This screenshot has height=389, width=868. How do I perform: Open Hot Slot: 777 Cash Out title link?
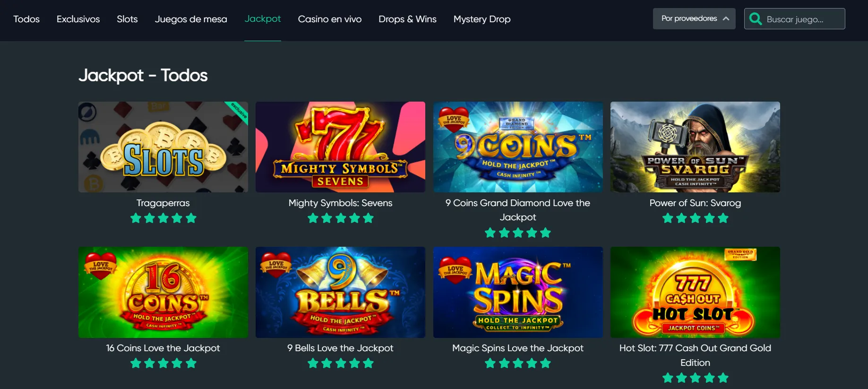695,355
